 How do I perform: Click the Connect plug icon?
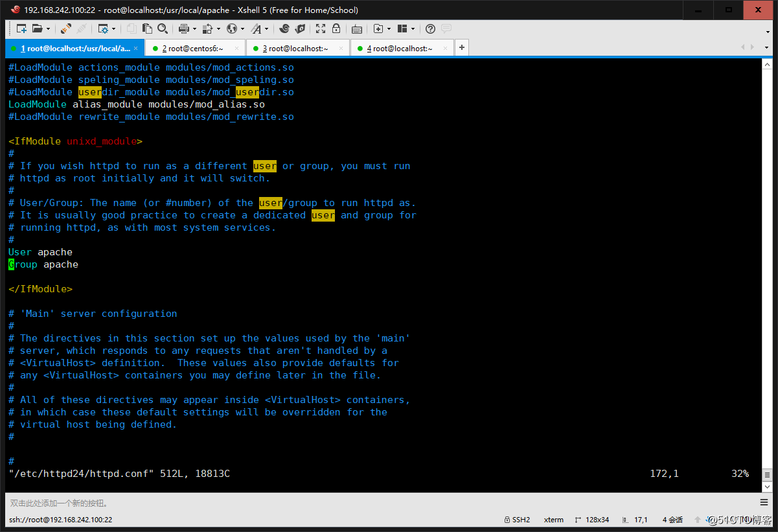click(66, 29)
